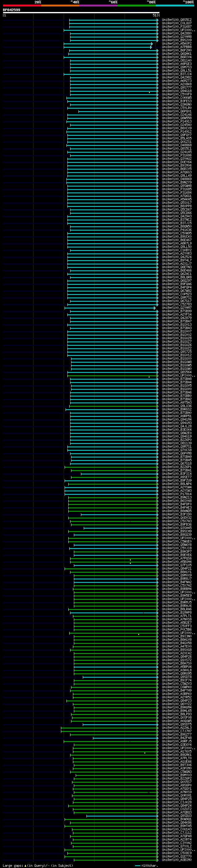Select the UniRef100_Q8S5C1 label
197x868 pixels.
176,149
